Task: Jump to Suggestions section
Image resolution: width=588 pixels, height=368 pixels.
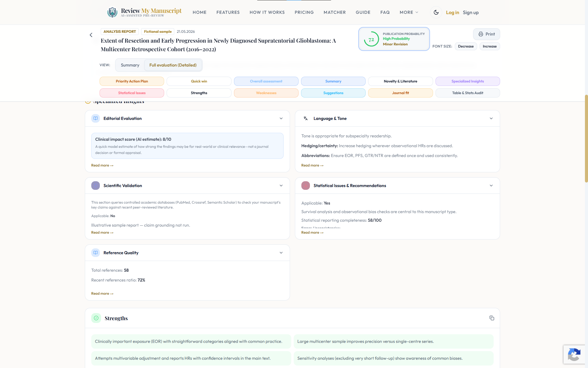Action: click(x=333, y=93)
